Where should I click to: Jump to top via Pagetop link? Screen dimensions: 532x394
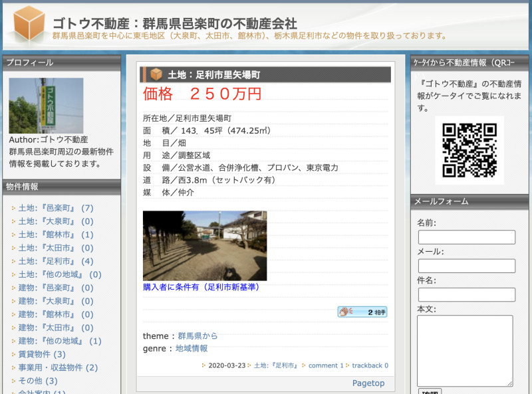point(368,383)
